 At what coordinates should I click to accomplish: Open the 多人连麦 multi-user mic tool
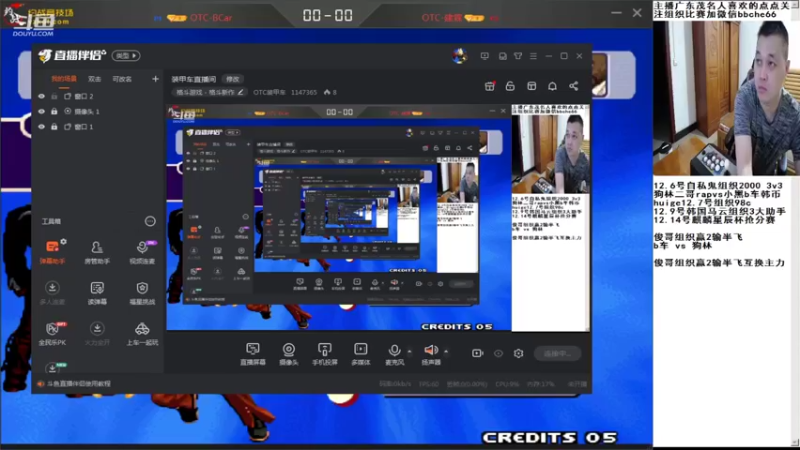point(52,293)
